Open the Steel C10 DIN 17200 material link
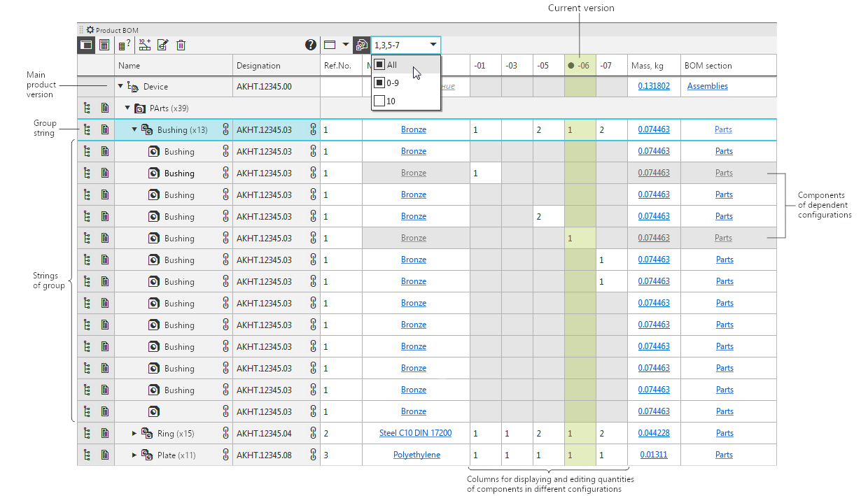868x496 pixels. pyautogui.click(x=415, y=433)
